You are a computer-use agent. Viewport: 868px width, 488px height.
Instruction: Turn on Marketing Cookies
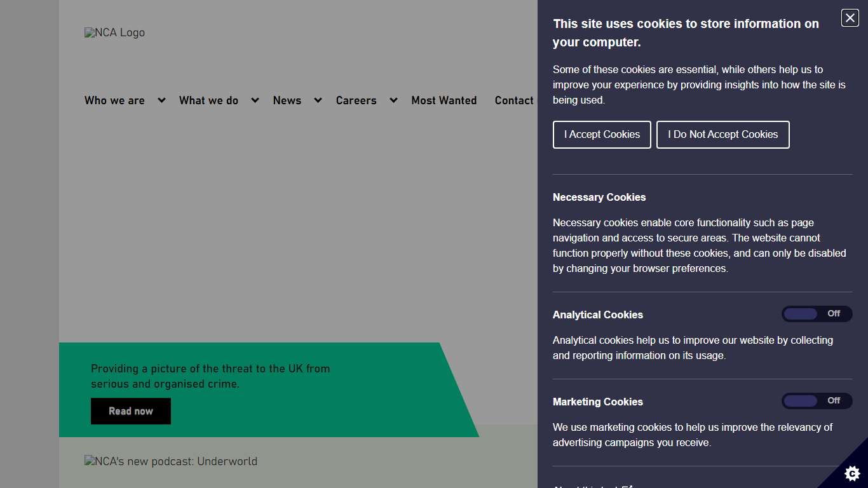coord(817,401)
